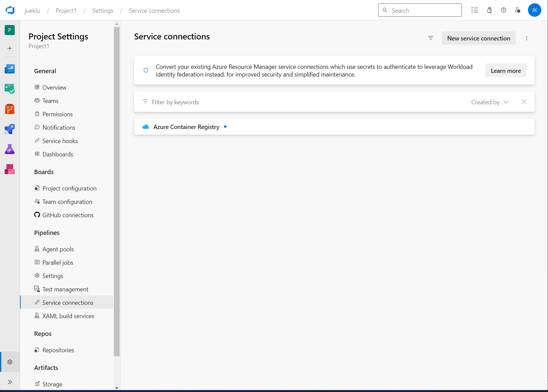
Task: Open Repos icon in left sidebar
Action: click(10, 109)
